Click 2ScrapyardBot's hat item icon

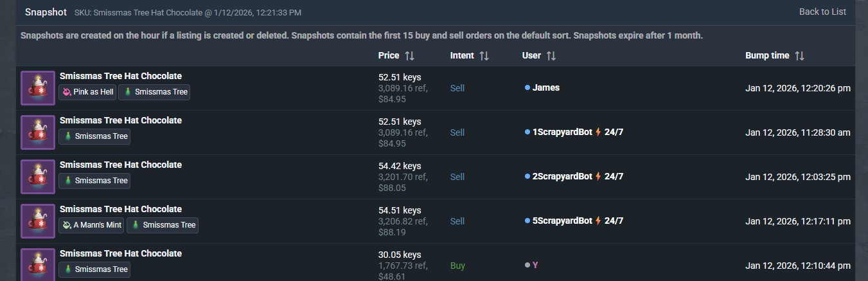(38, 176)
